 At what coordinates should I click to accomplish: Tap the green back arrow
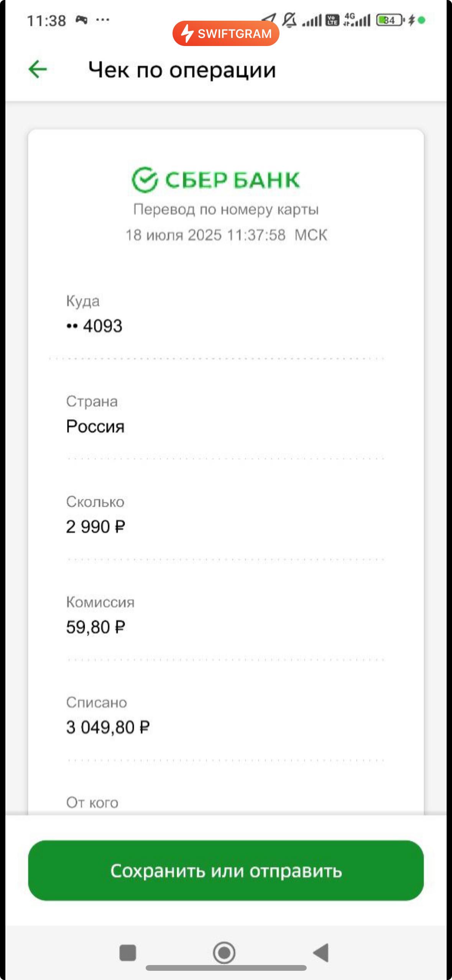pos(38,69)
